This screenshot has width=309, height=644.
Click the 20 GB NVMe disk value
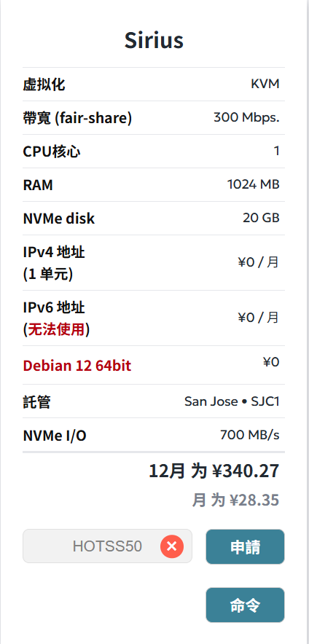(x=261, y=218)
